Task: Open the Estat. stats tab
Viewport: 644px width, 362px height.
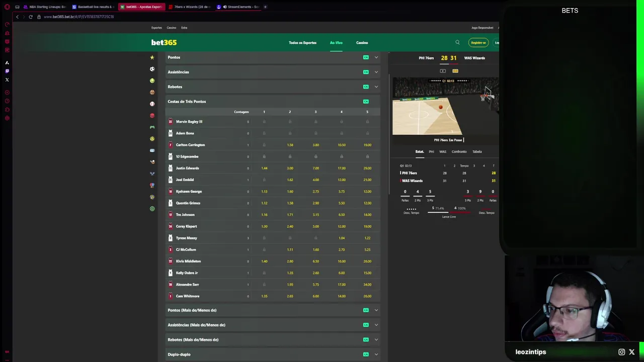Action: (x=420, y=152)
